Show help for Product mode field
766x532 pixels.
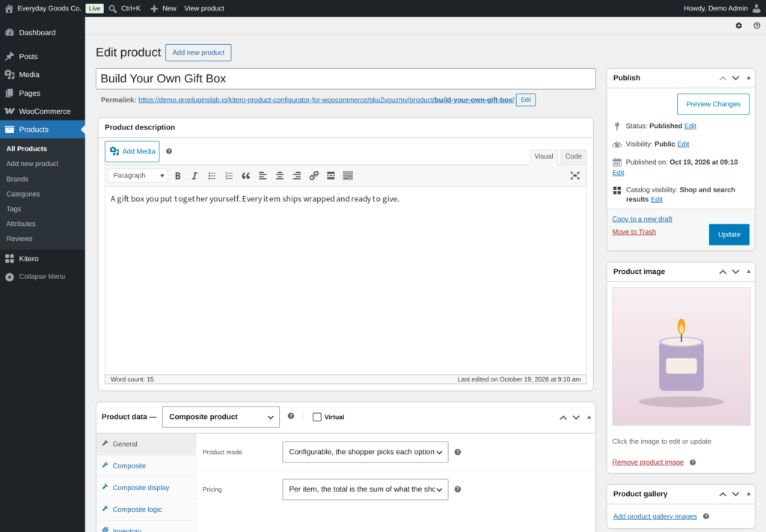(458, 452)
